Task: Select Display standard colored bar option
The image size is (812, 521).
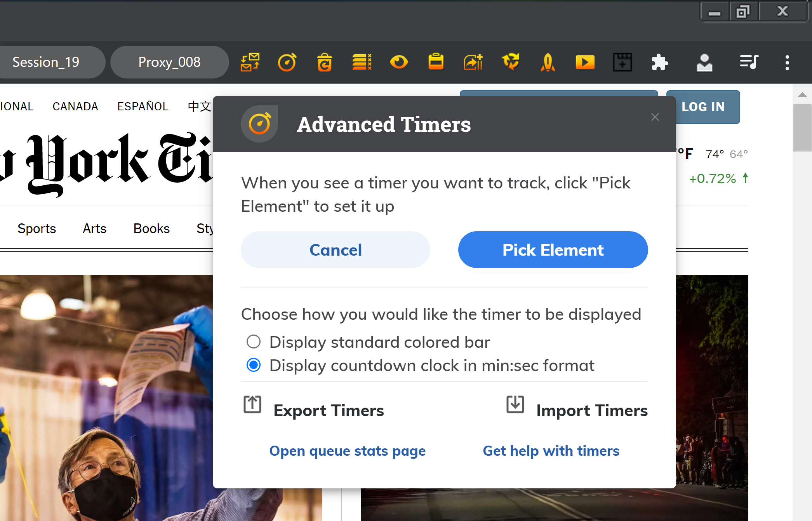Action: (x=368, y=342)
